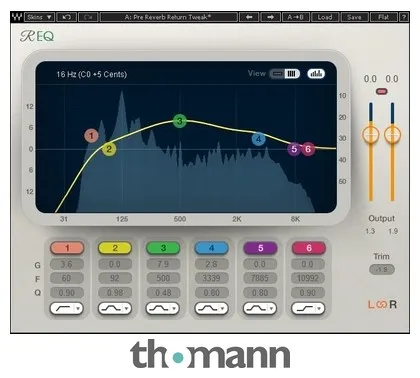Image resolution: width=420 pixels, height=378 pixels.
Task: Toggle band 3 on/off button
Action: tap(163, 248)
